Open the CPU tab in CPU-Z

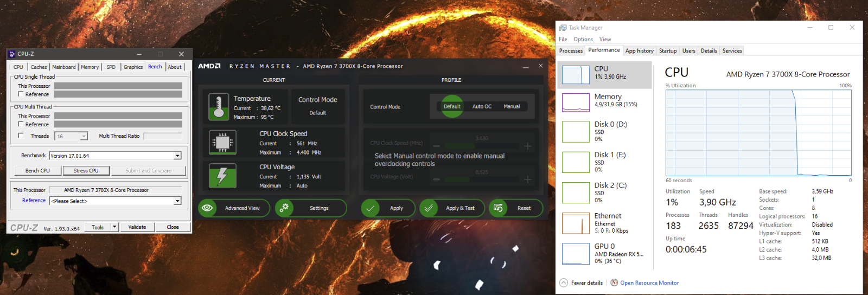pyautogui.click(x=18, y=67)
